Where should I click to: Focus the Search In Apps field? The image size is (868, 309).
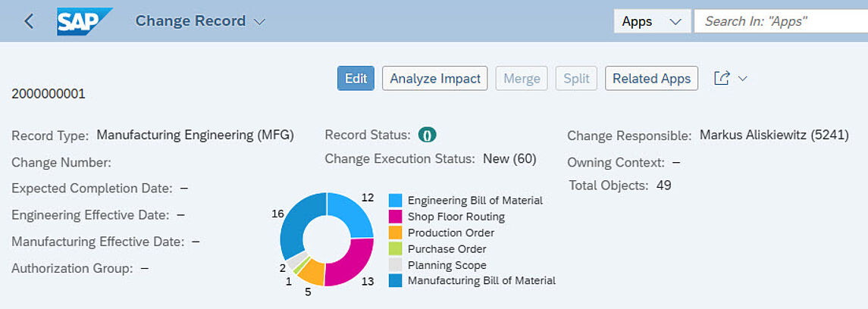coord(781,21)
